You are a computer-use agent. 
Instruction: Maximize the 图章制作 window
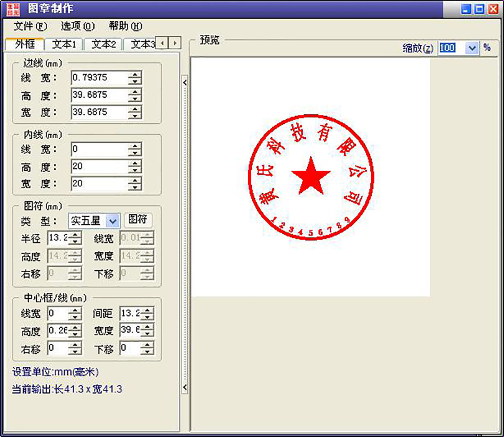coord(480,9)
